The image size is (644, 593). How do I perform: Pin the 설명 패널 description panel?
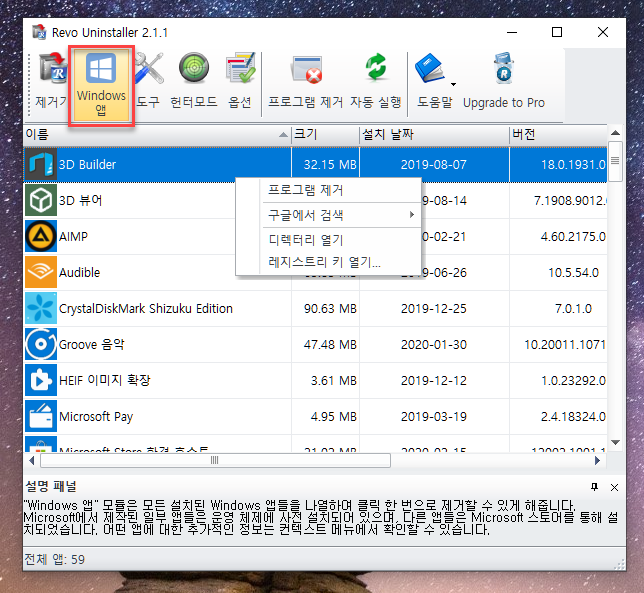[594, 487]
